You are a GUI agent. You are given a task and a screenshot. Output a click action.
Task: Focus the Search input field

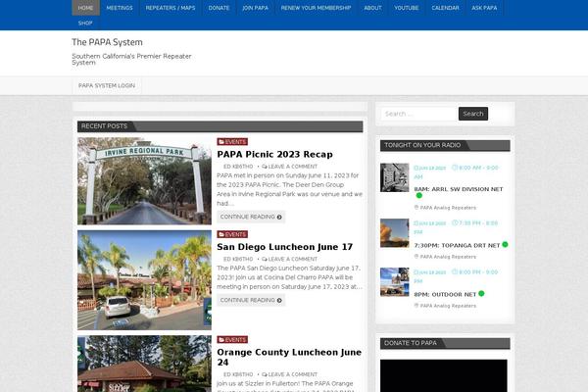tap(418, 114)
